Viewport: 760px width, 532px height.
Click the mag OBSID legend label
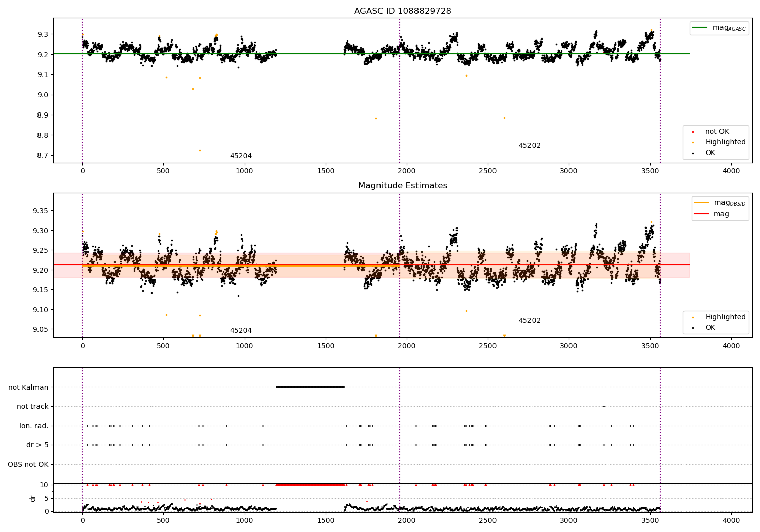click(730, 203)
